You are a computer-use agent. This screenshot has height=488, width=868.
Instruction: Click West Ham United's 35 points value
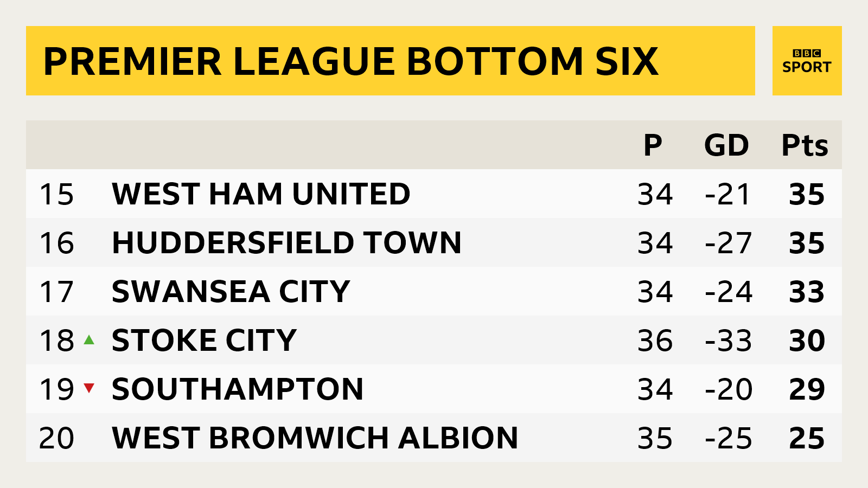point(807,194)
